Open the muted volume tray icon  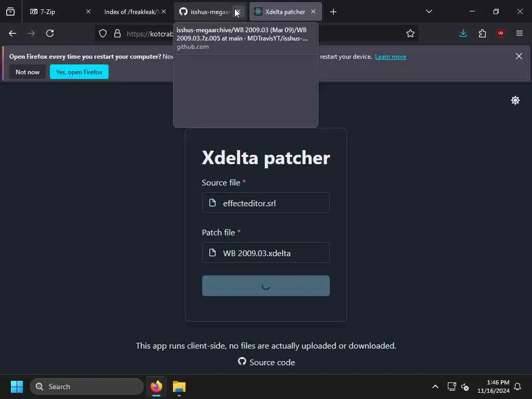[465, 387]
